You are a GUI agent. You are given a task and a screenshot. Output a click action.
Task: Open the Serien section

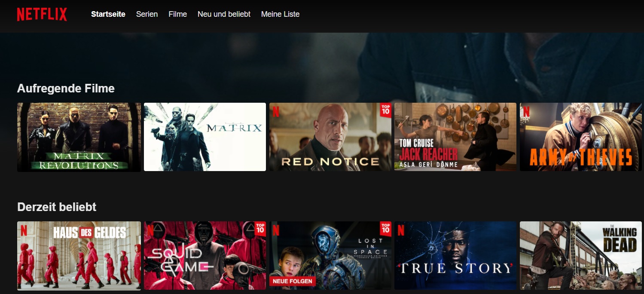tap(147, 14)
